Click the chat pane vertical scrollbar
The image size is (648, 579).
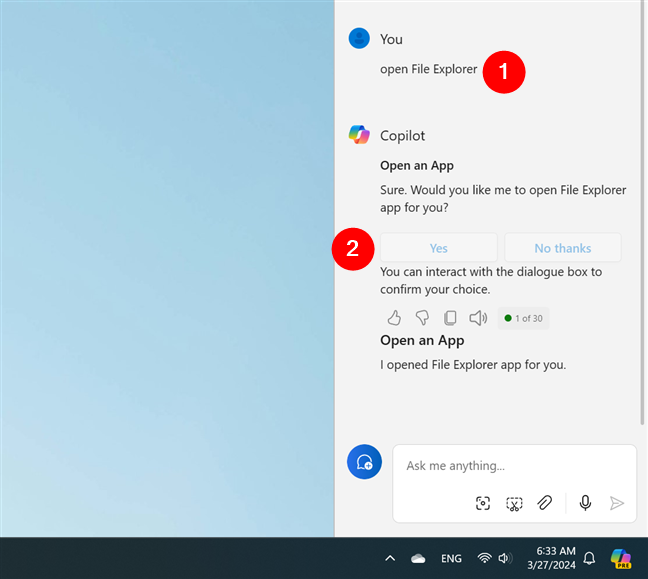(x=642, y=212)
